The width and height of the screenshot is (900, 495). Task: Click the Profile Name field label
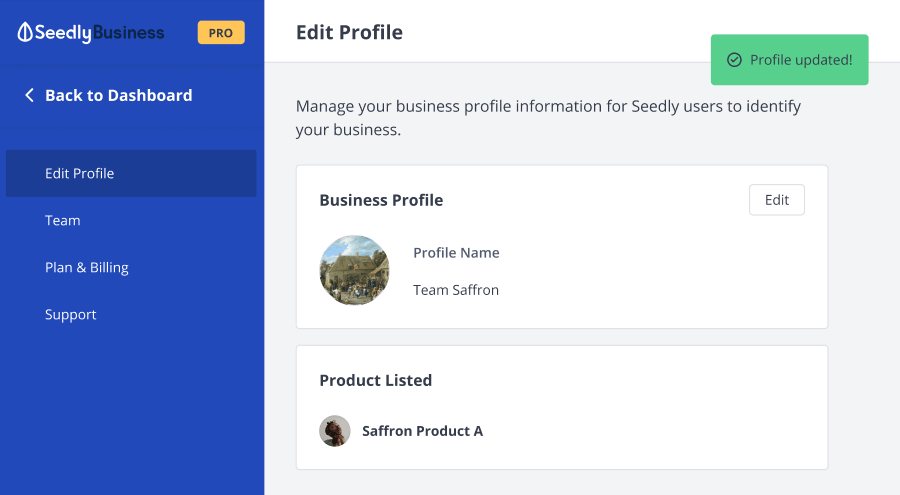point(456,253)
